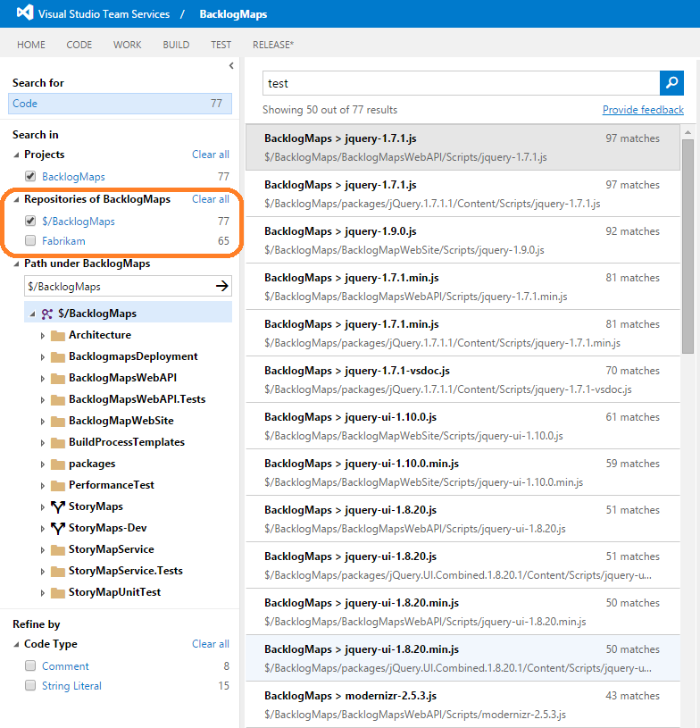The height and width of the screenshot is (728, 700).
Task: Open the modernizr-2.5.3.js search result
Action: [x=462, y=704]
